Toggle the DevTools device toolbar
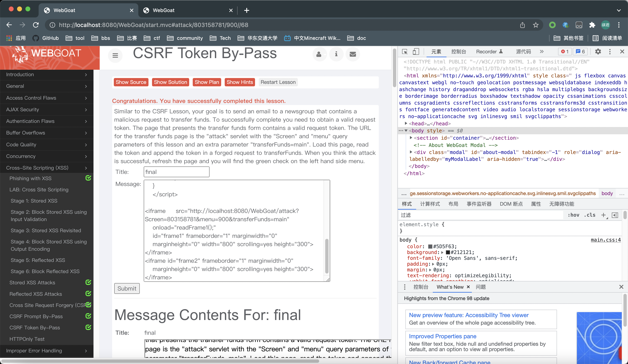The width and height of the screenshot is (628, 364). [416, 51]
